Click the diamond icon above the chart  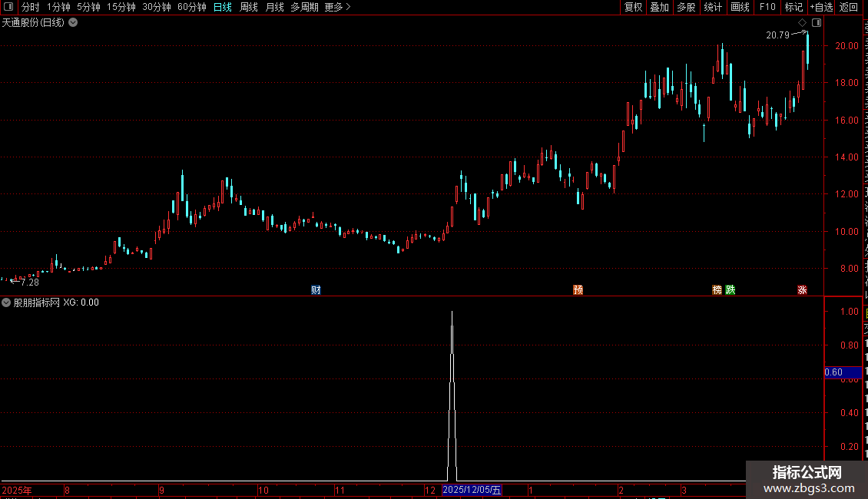802,23
